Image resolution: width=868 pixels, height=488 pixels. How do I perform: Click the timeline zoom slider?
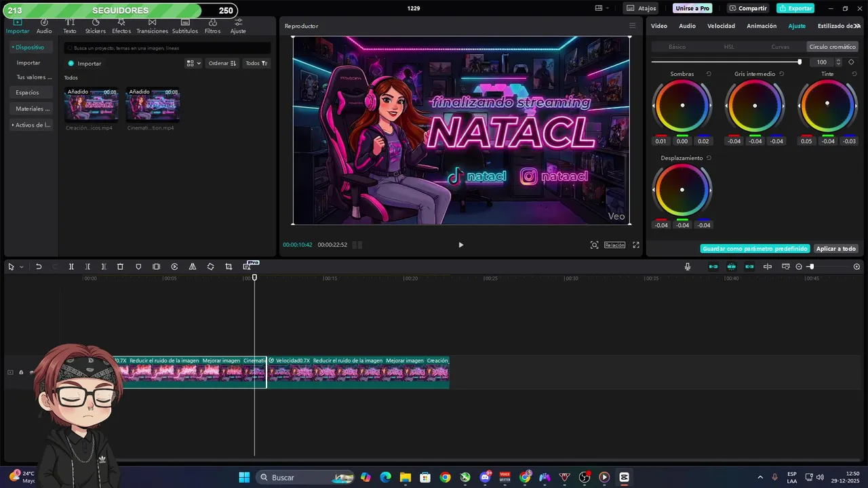point(827,267)
